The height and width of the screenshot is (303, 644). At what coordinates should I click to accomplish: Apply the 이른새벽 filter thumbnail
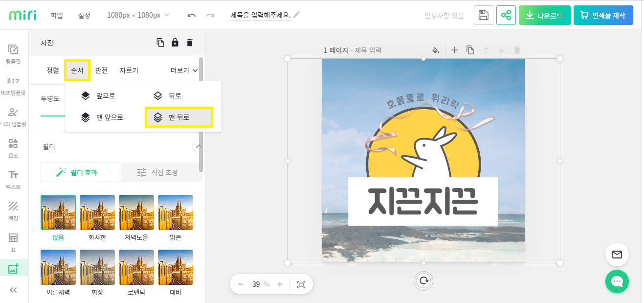58,267
